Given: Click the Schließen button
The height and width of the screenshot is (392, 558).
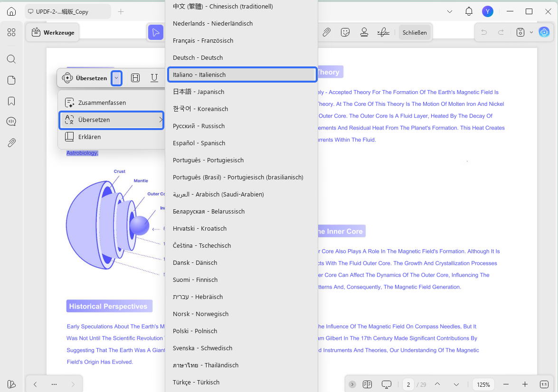Looking at the screenshot, I should (415, 32).
